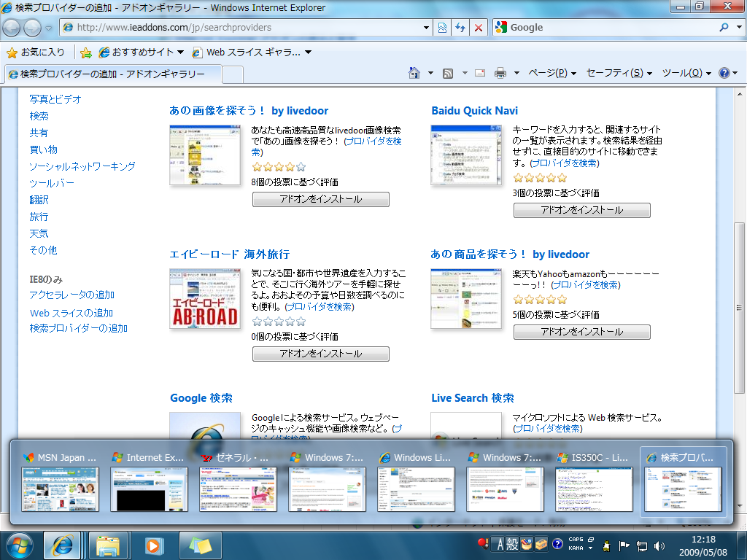The image size is (747, 560).
Task: Click the blue Help question-mark icon
Action: [724, 73]
